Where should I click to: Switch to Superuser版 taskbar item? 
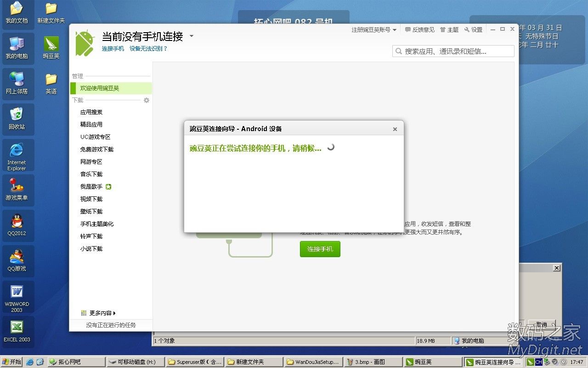195,362
